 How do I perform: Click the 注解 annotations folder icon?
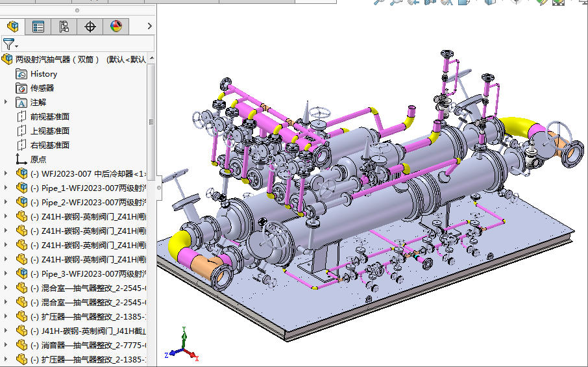point(21,103)
